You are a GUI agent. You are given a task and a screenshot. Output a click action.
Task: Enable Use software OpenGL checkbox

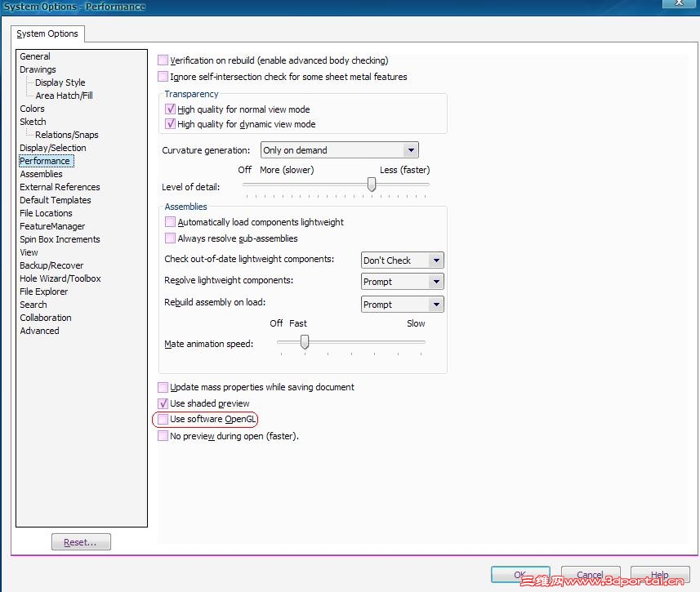(x=163, y=419)
